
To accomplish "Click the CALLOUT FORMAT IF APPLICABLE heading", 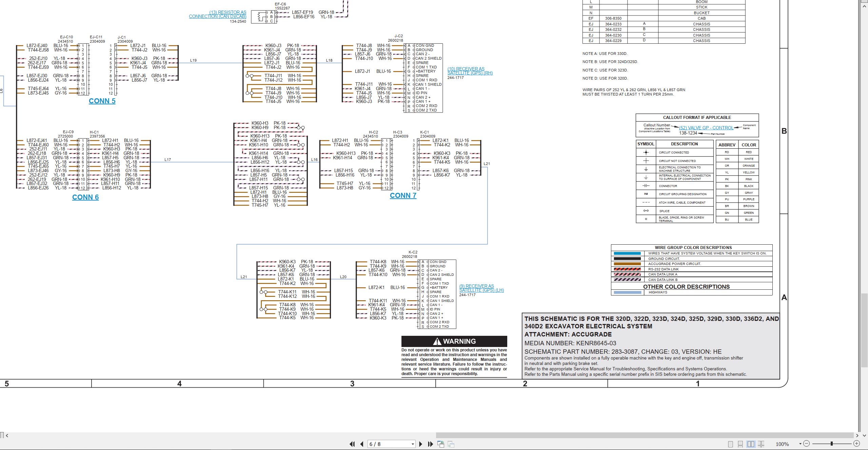I will click(x=697, y=118).
